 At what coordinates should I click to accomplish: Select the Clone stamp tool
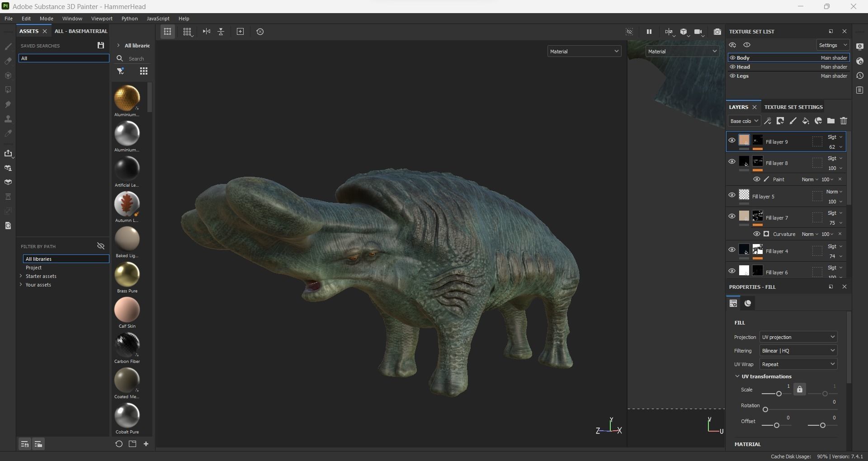[x=8, y=119]
